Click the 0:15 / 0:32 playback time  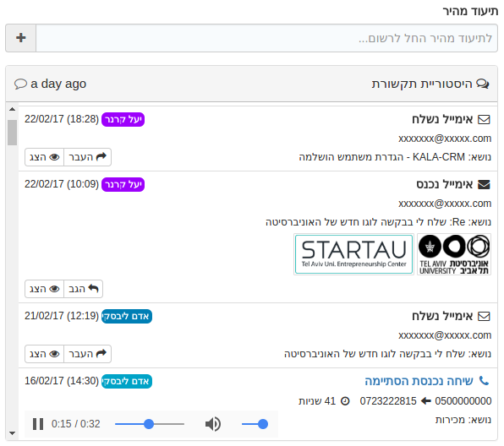76,424
